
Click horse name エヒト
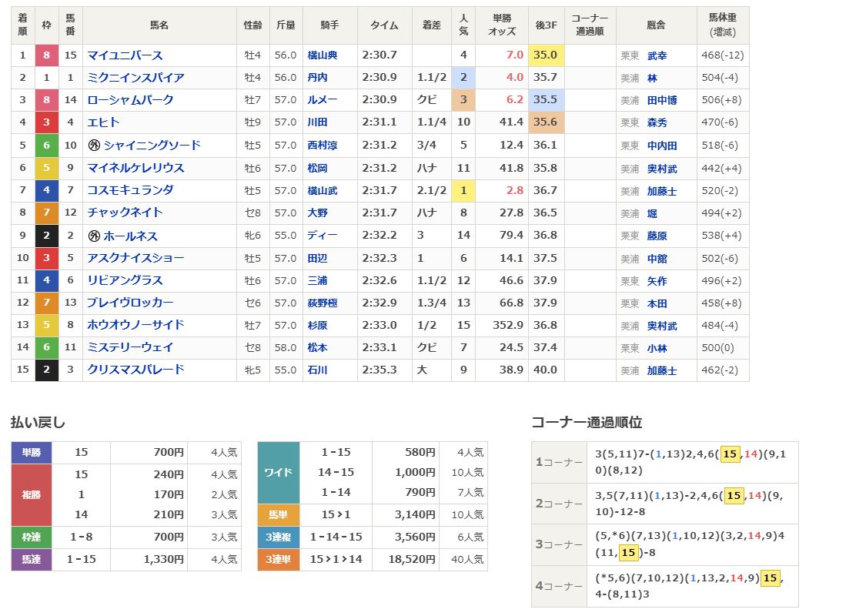pos(103,122)
